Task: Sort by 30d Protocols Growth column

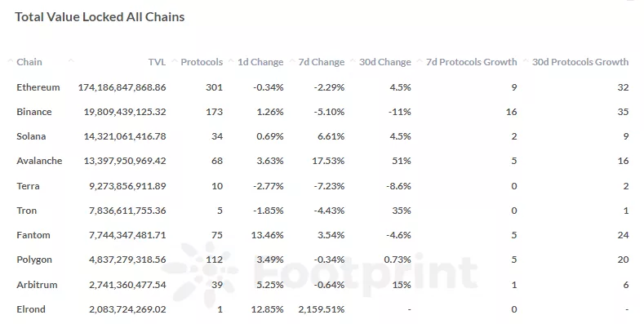Action: (x=580, y=62)
